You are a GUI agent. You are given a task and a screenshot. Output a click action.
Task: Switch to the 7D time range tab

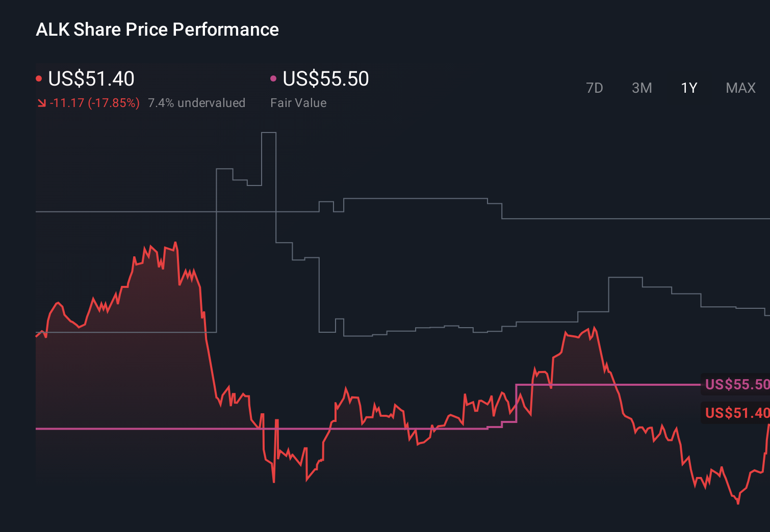[595, 88]
